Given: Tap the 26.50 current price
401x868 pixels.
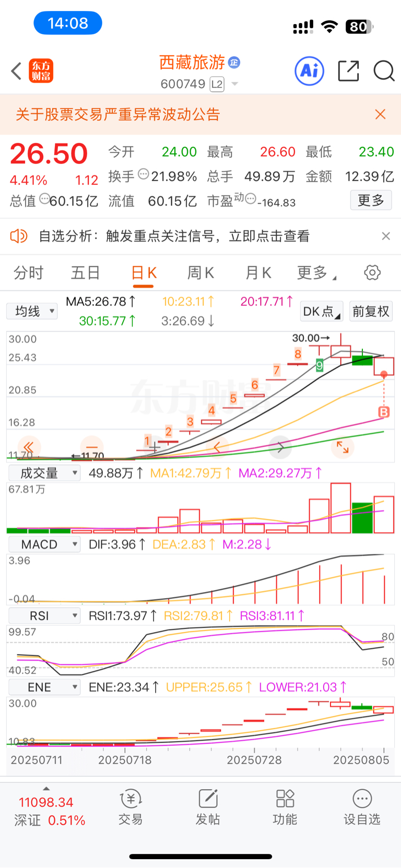Looking at the screenshot, I should [x=49, y=154].
